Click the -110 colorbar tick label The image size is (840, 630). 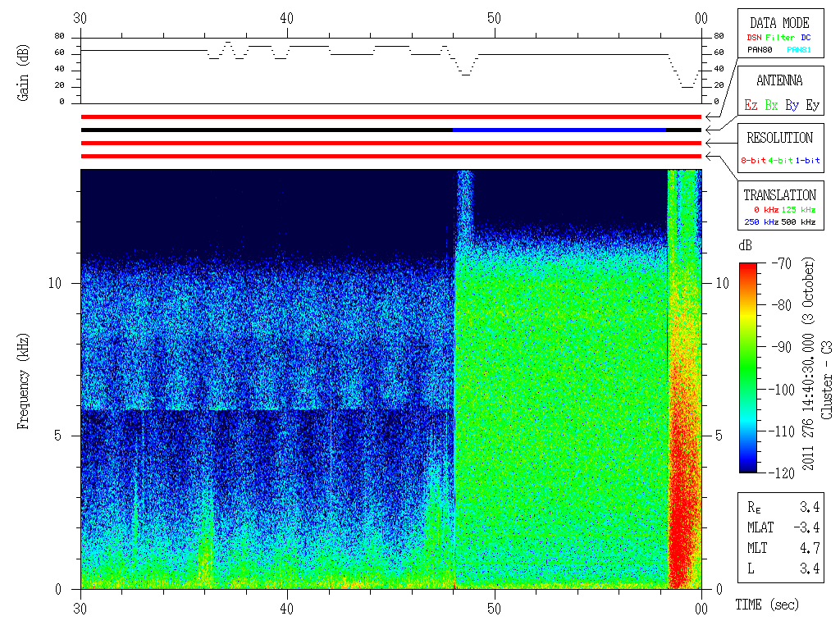click(782, 431)
